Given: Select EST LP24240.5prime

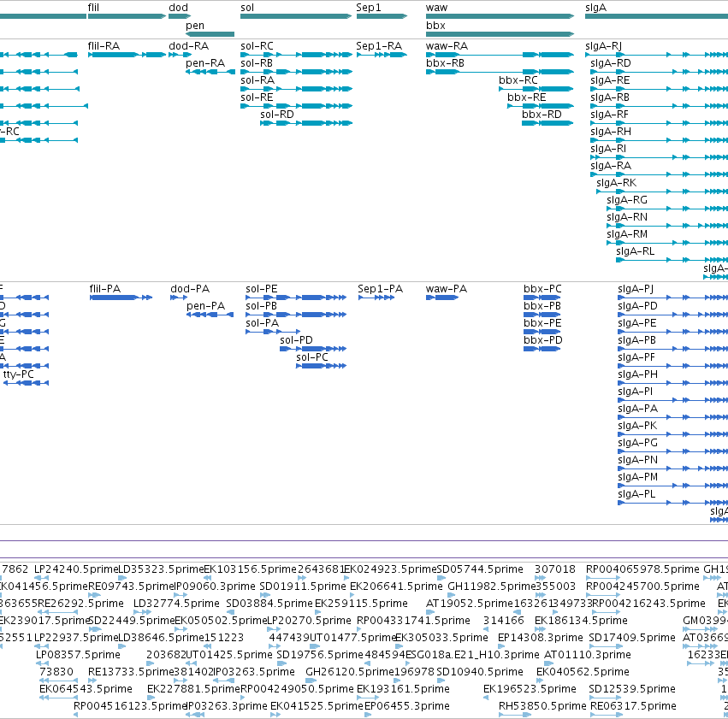Looking at the screenshot, I should (x=42, y=578).
